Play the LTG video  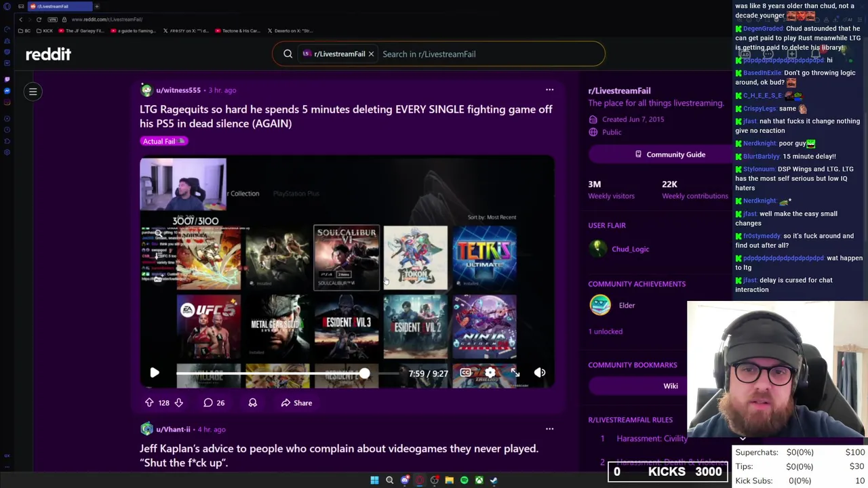[x=154, y=373]
